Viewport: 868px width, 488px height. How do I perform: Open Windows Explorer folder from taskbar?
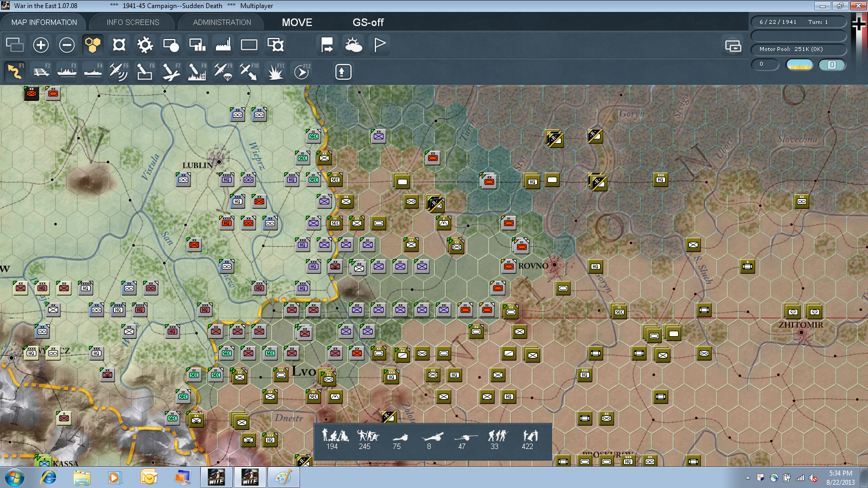point(82,478)
